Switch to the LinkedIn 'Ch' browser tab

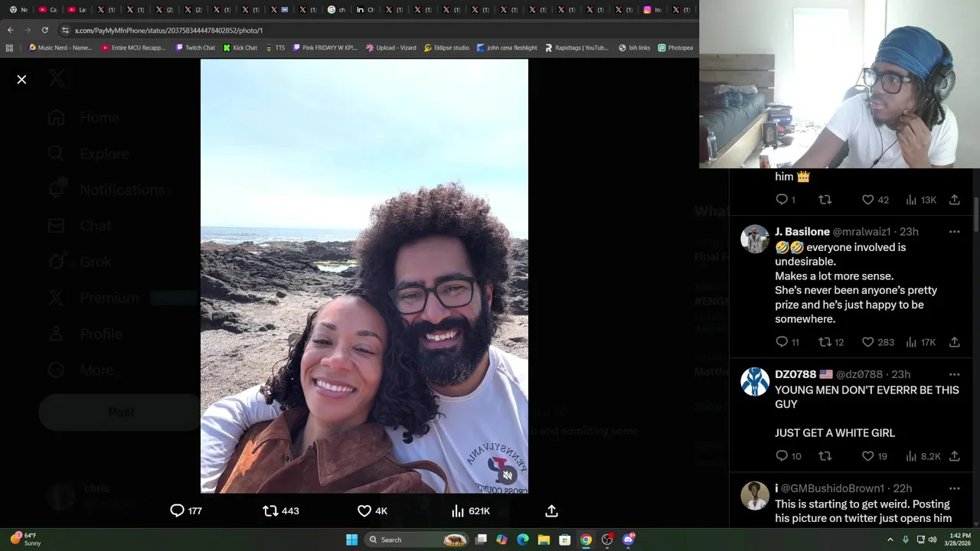point(365,10)
